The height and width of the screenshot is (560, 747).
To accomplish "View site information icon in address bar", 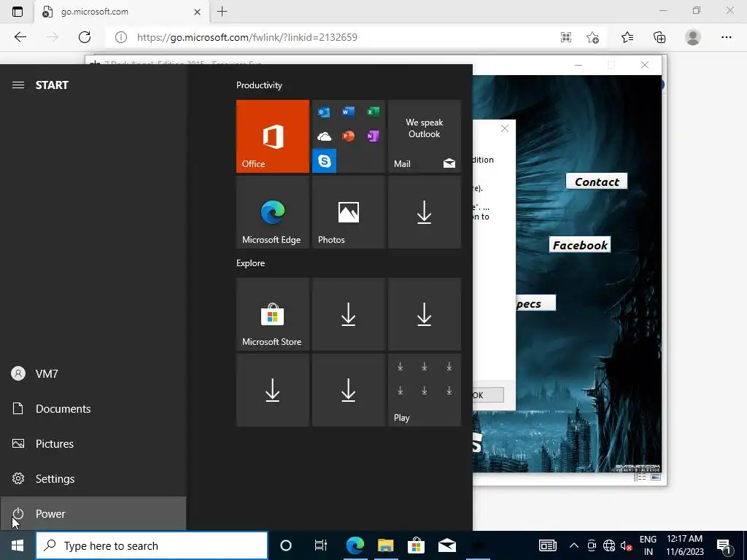I will (x=120, y=37).
